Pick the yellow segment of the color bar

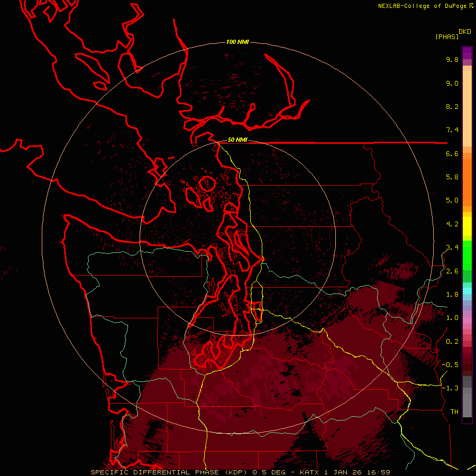467,226
